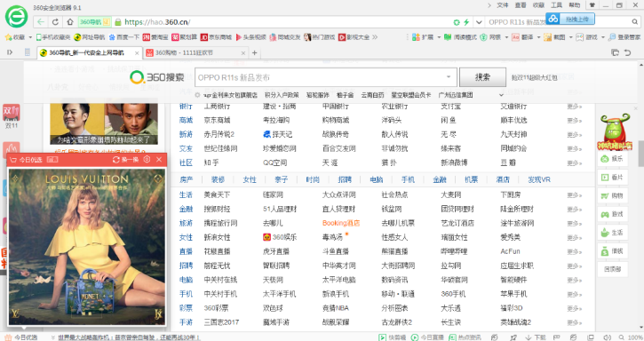Open the 购物 right sidebar shortcut

[x=612, y=196]
